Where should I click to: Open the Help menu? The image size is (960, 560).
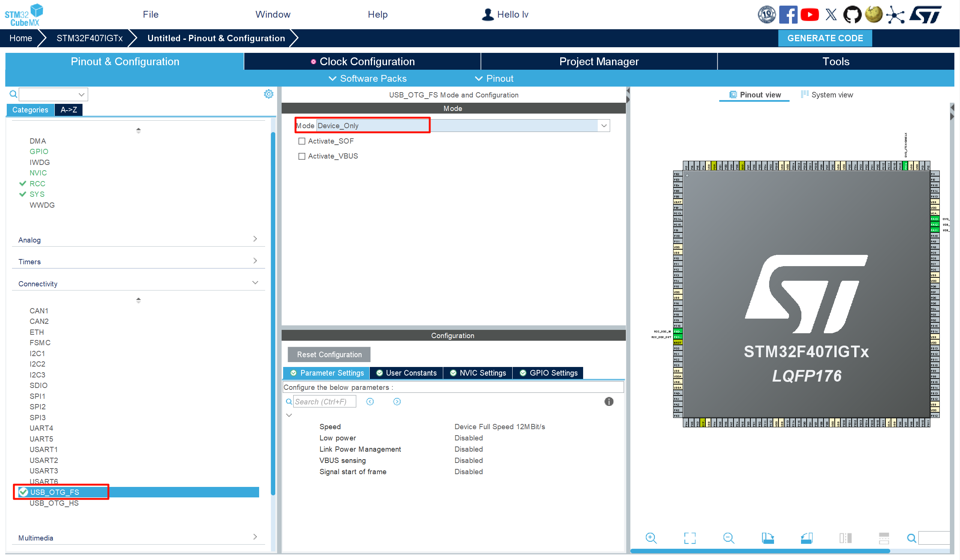[x=378, y=15]
